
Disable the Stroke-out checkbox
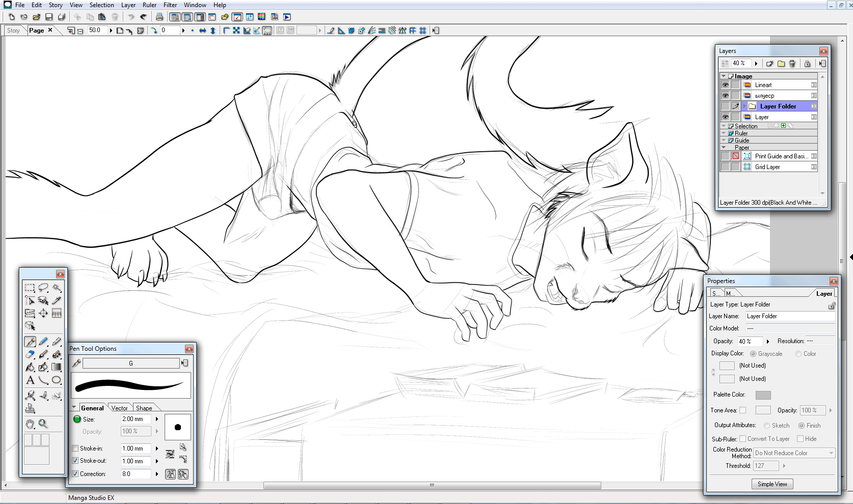pyautogui.click(x=75, y=461)
